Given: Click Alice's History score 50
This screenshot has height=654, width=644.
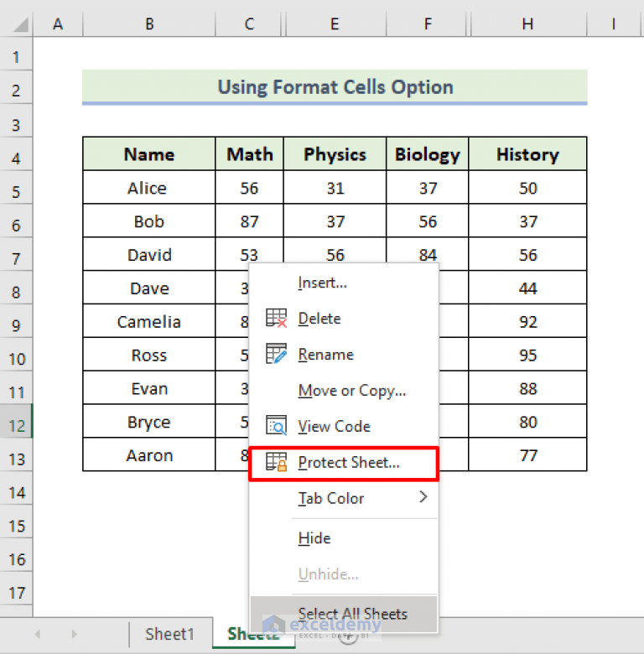Looking at the screenshot, I should click(x=527, y=188).
